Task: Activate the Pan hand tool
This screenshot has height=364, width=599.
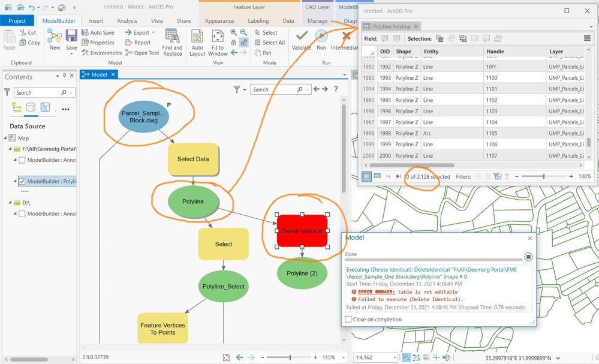Action: pyautogui.click(x=263, y=53)
